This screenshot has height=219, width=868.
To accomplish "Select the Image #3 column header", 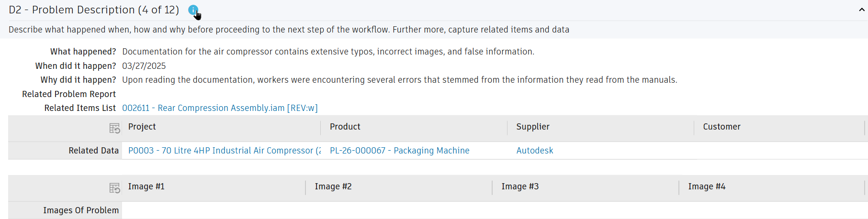I will pyautogui.click(x=520, y=186).
